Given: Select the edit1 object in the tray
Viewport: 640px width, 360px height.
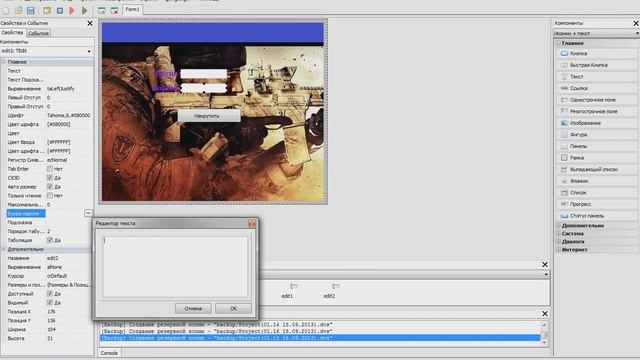Looking at the screenshot, I should point(288,291).
